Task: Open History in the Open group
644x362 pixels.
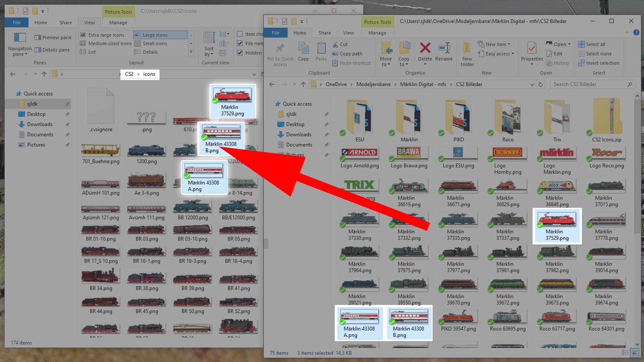Action: click(557, 63)
